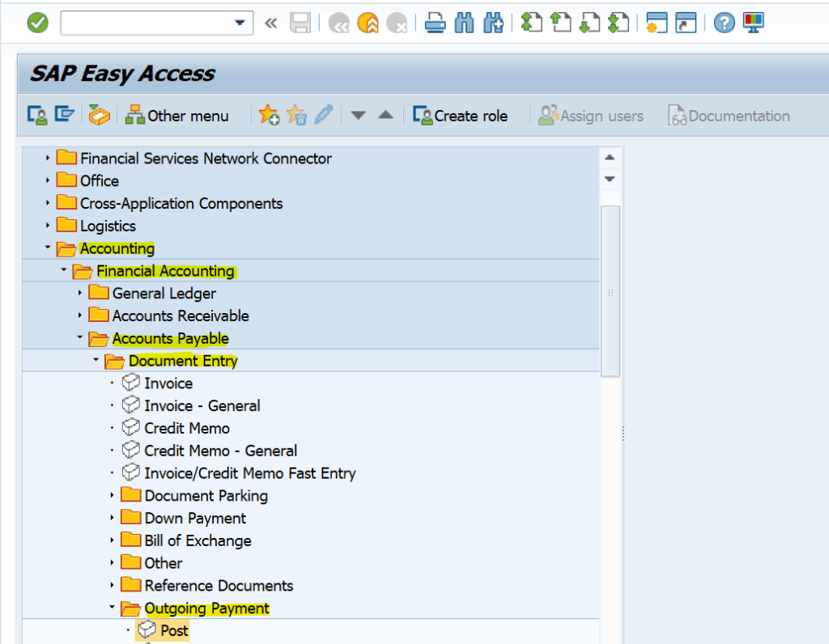
Task: Click the Create role button
Action: click(x=461, y=116)
